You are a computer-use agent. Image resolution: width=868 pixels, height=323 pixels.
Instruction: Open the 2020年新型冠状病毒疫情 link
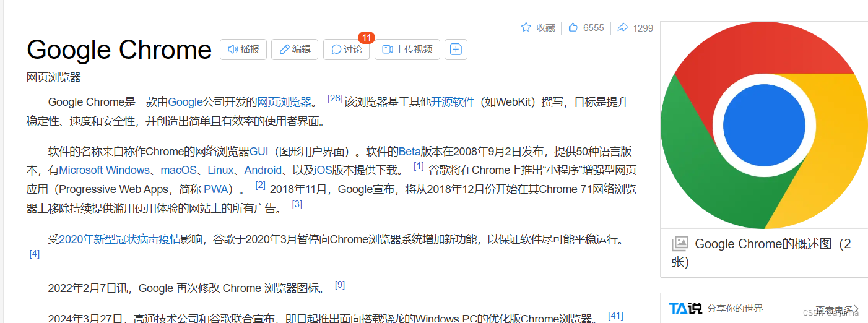coord(119,239)
